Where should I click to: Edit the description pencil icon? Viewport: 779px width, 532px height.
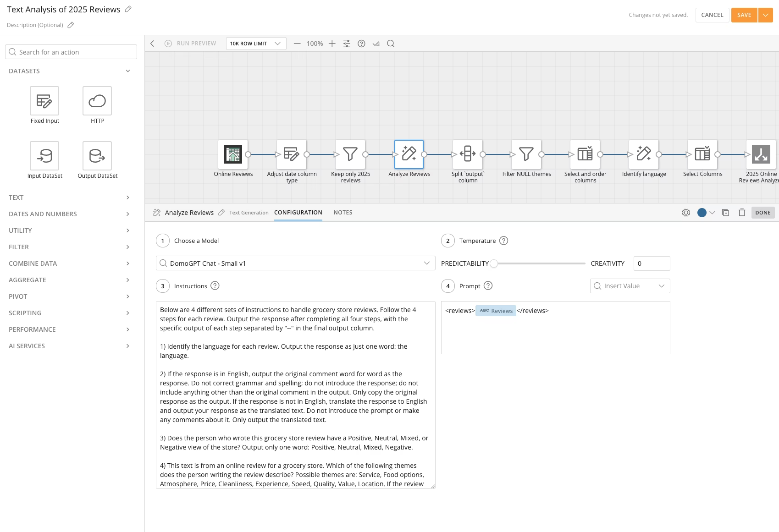[x=71, y=25]
